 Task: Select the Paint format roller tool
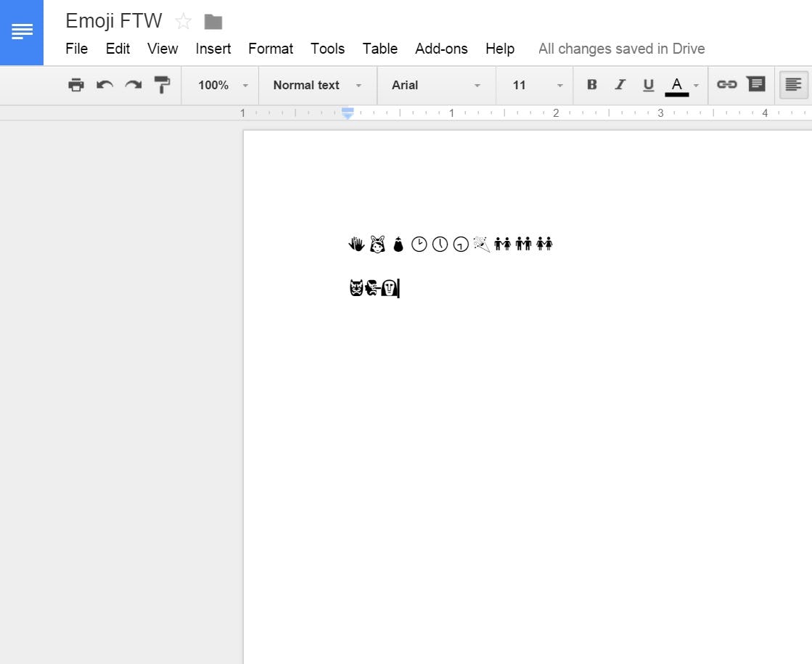coord(162,85)
